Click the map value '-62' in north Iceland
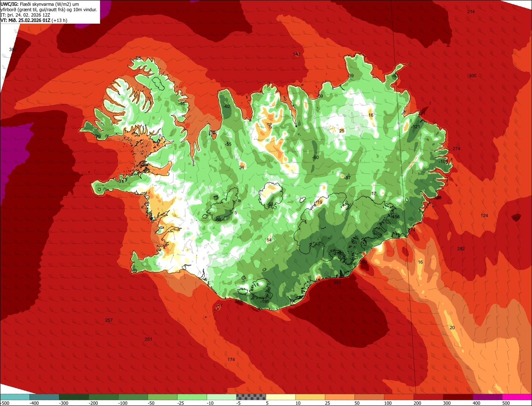The width and height of the screenshot is (532, 406). [x=227, y=106]
